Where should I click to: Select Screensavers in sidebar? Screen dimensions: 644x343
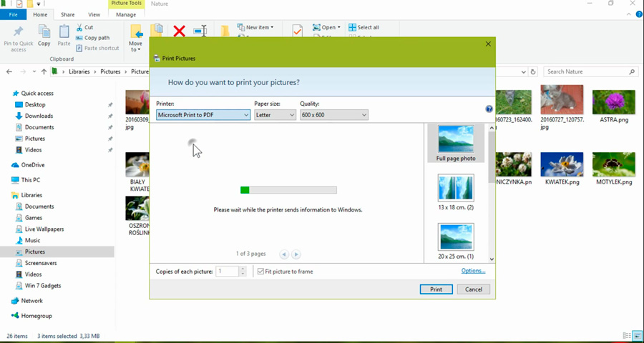[x=41, y=263]
